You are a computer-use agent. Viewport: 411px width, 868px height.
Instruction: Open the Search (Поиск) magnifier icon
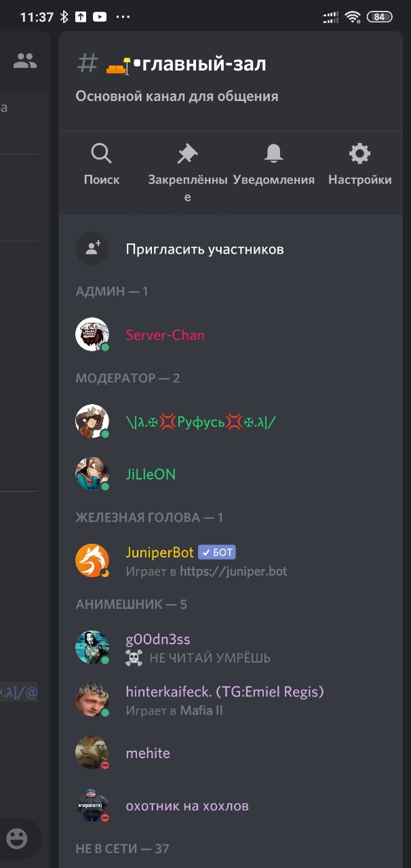101,154
